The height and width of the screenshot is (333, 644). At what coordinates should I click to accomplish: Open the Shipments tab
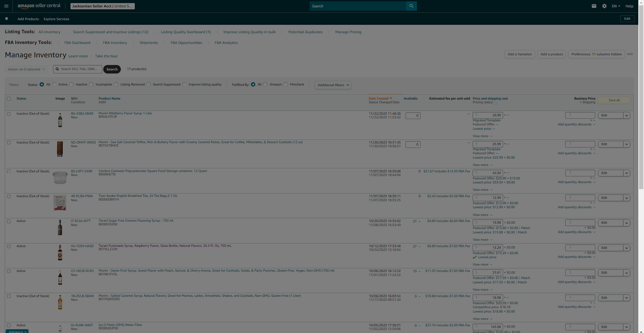(149, 43)
